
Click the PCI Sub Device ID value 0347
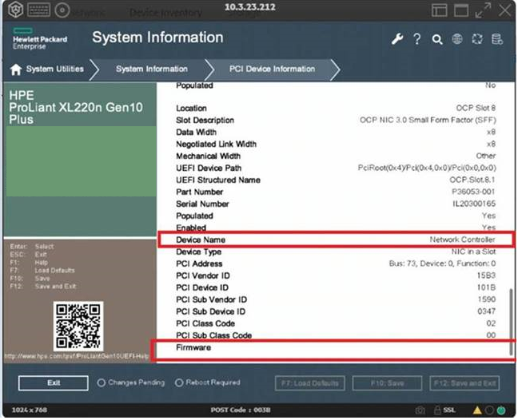coord(486,311)
